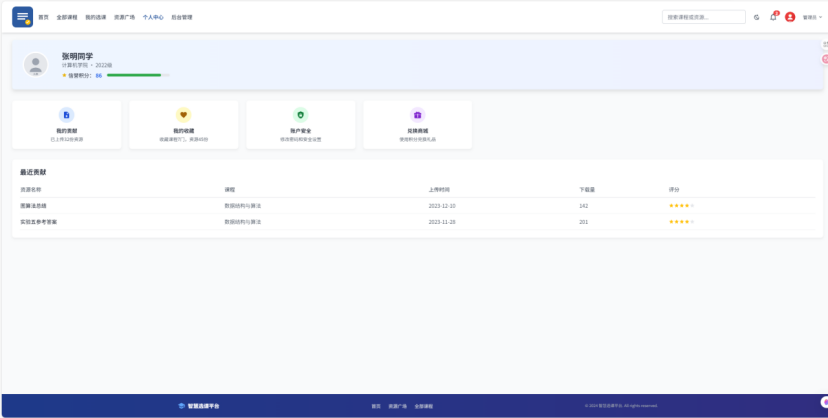Viewport: 828px width, 418px height.
Task: Expand the 管理员 account dropdown
Action: click(x=812, y=17)
